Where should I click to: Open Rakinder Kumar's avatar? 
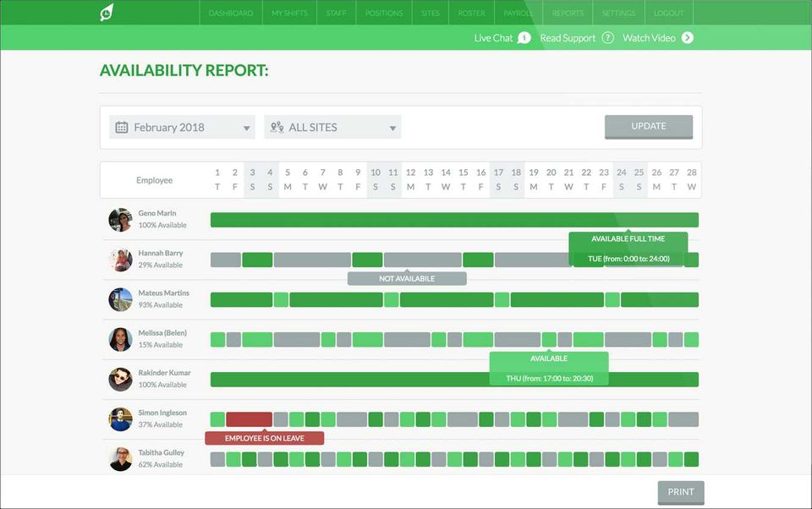pos(120,380)
